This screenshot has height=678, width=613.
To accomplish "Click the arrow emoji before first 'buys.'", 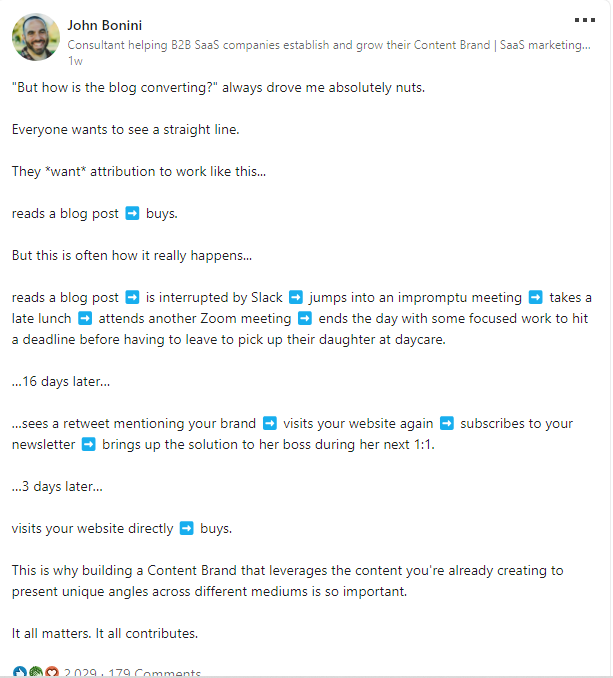I will click(132, 213).
